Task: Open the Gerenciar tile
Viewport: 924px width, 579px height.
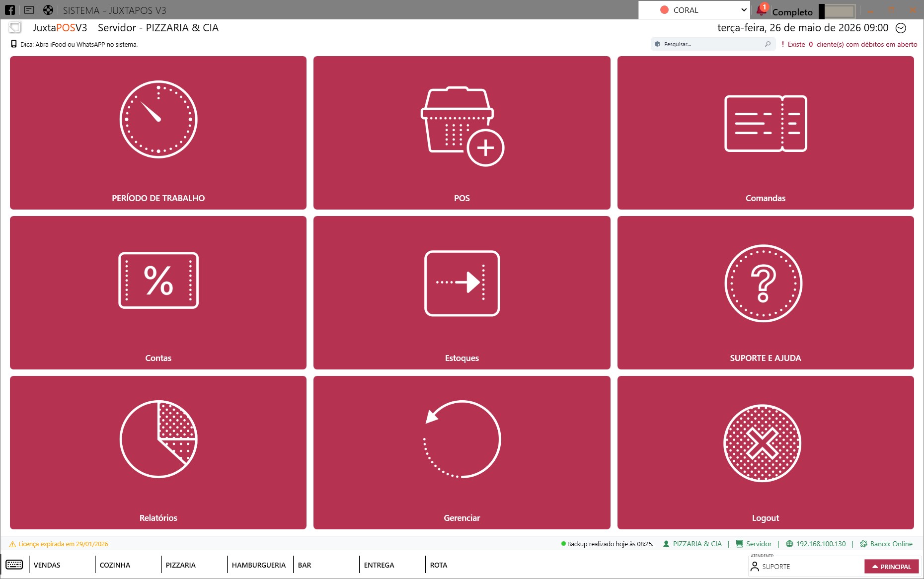Action: (x=462, y=452)
